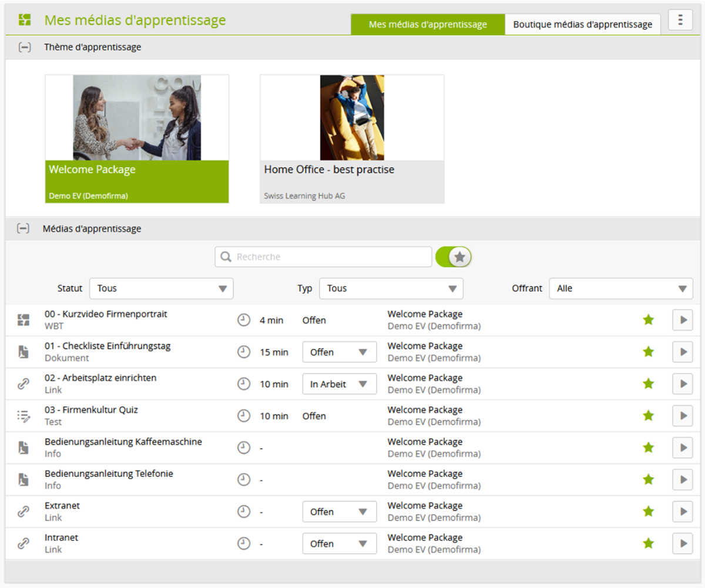Click the Mes médias d'apprentissage logo icon
The height and width of the screenshot is (588, 705).
24,20
